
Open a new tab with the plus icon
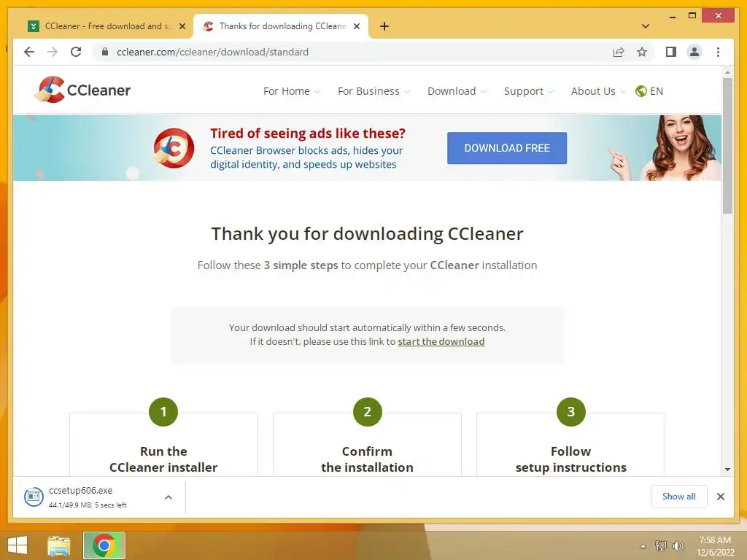tap(384, 26)
